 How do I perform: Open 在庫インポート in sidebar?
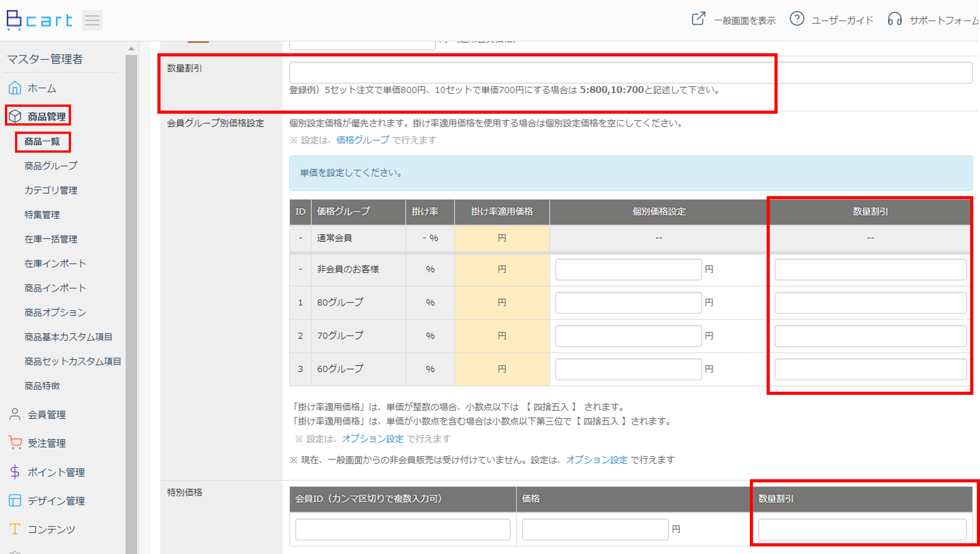tap(56, 263)
